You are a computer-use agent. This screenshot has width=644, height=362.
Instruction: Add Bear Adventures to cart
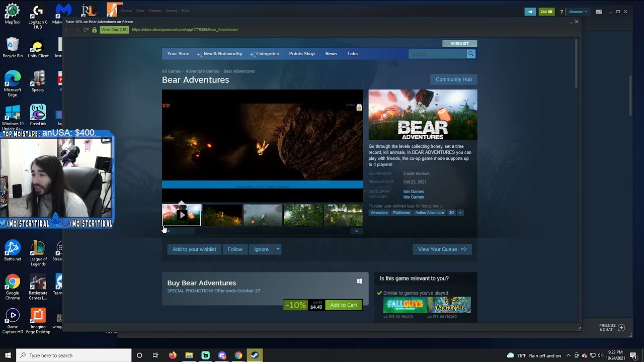(x=344, y=305)
